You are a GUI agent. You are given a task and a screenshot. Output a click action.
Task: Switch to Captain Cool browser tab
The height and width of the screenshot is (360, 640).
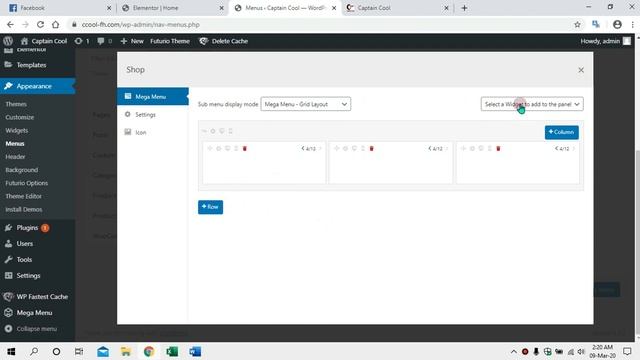click(396, 8)
